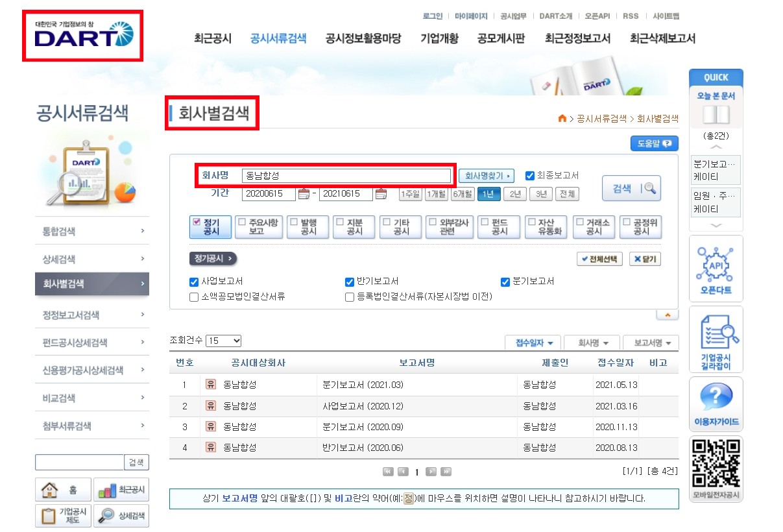Click 유 market icon in row 2

210,406
